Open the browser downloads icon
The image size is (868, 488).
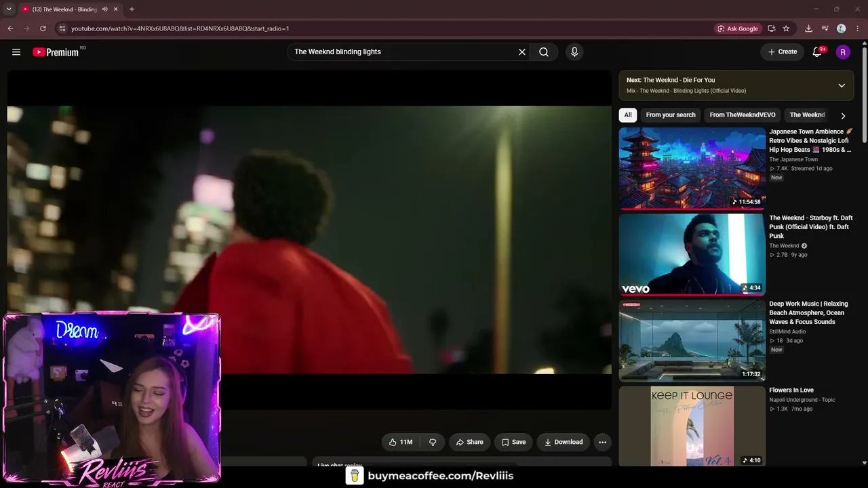click(808, 28)
